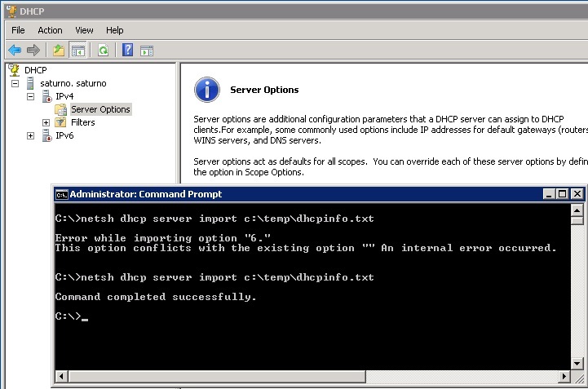This screenshot has height=389, width=588.
Task: Click Command Prompt scroll down arrow
Action: click(577, 362)
